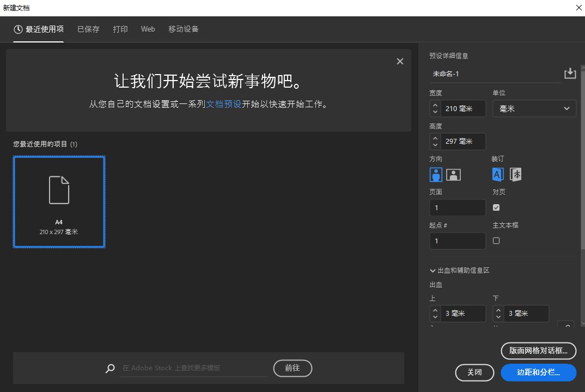This screenshot has height=392, width=585.
Task: Select landscape orientation icon
Action: click(x=453, y=175)
